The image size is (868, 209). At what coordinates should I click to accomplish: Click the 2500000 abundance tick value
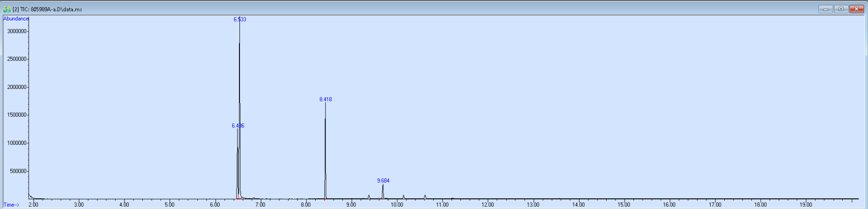(x=17, y=59)
